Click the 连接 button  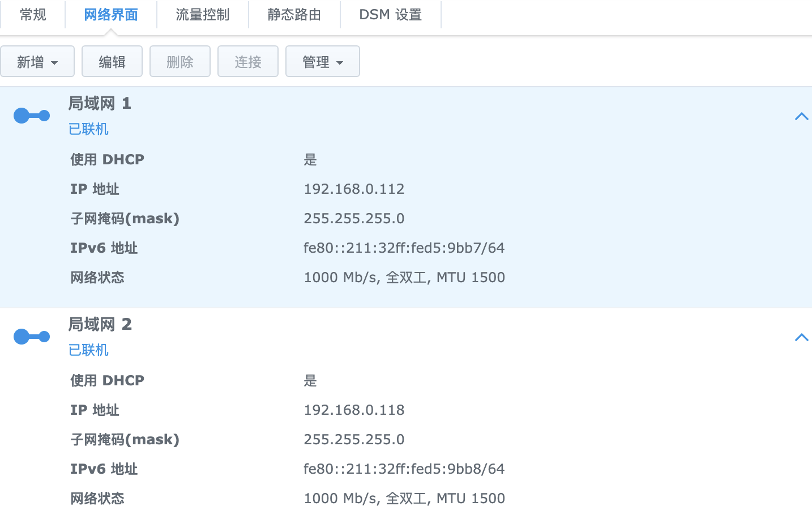pyautogui.click(x=248, y=61)
